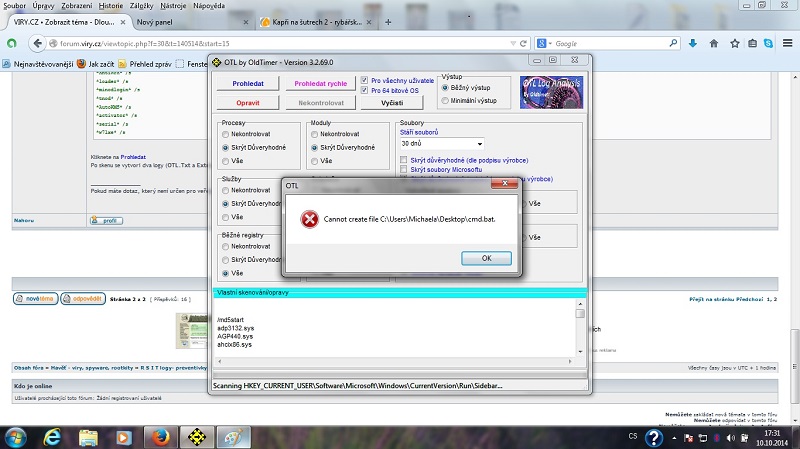The height and width of the screenshot is (449, 800).
Task: Open the Firefox hamburger menu
Action: [x=788, y=43]
